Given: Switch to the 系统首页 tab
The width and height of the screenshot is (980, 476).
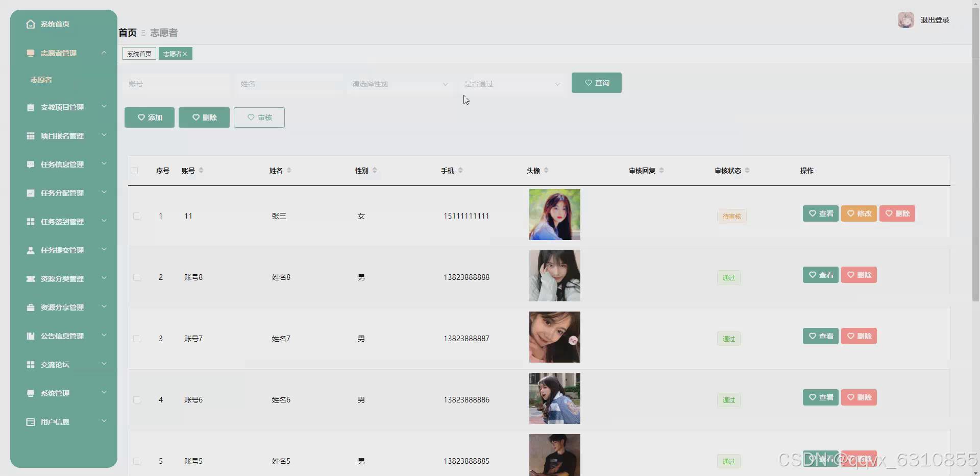Looking at the screenshot, I should tap(139, 54).
